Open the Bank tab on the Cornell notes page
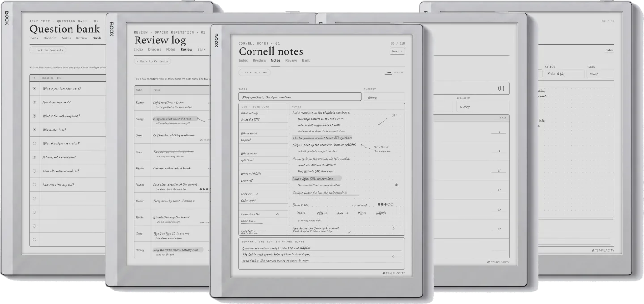The image size is (644, 304). click(306, 60)
